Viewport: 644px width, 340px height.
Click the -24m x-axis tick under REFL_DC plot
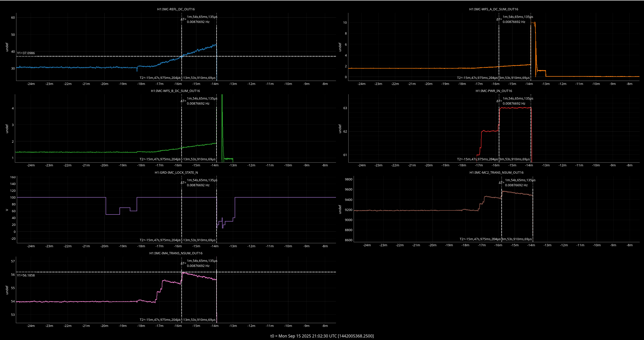point(31,84)
